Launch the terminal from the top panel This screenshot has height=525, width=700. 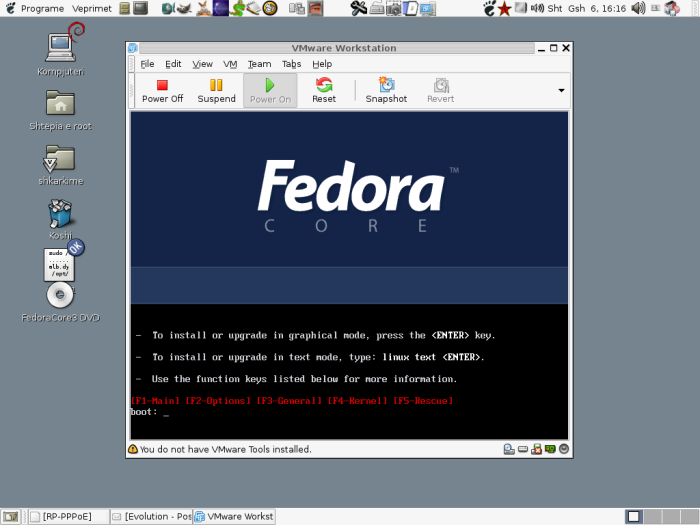(141, 8)
